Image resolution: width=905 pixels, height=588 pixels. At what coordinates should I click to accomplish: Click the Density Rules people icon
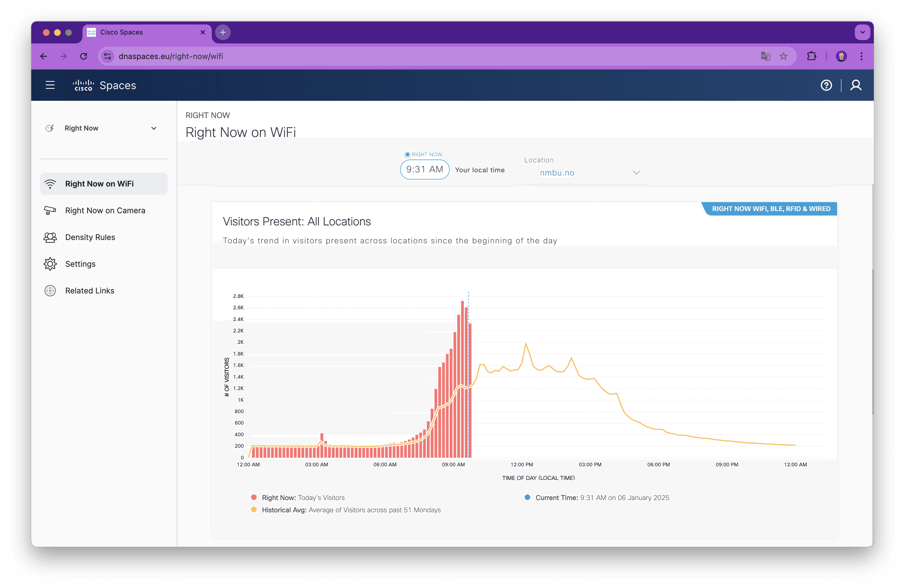point(50,237)
